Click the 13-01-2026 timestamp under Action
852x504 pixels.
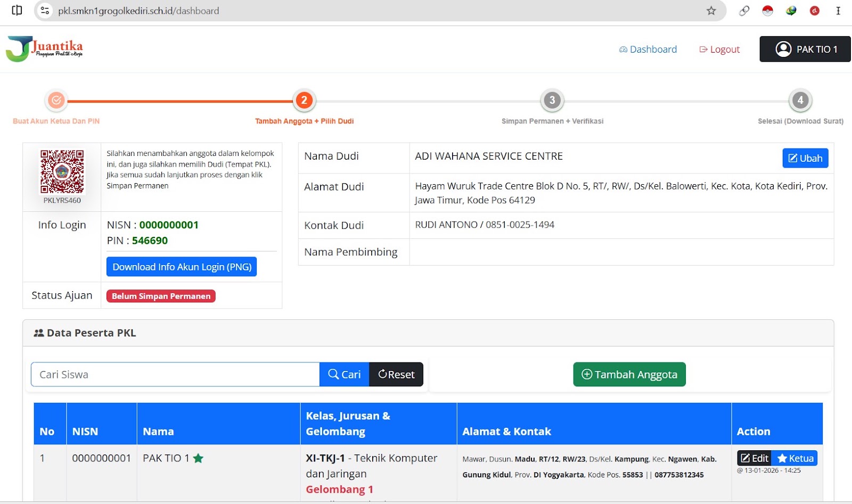click(769, 470)
